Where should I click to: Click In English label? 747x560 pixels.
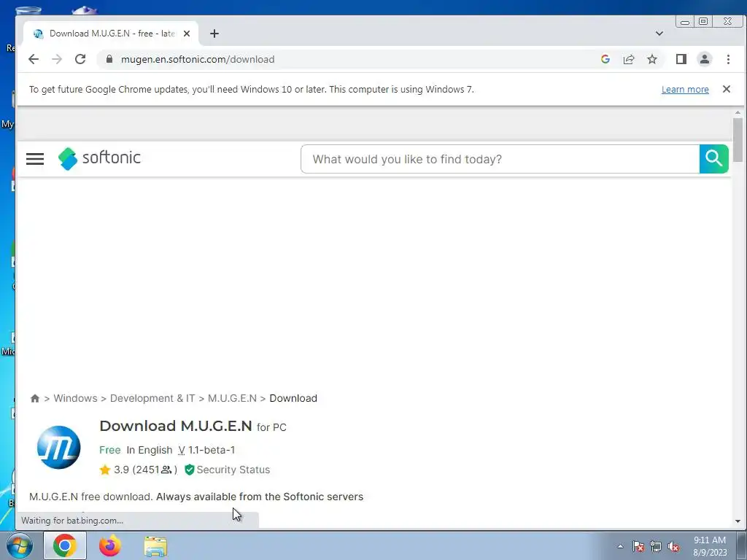point(149,450)
